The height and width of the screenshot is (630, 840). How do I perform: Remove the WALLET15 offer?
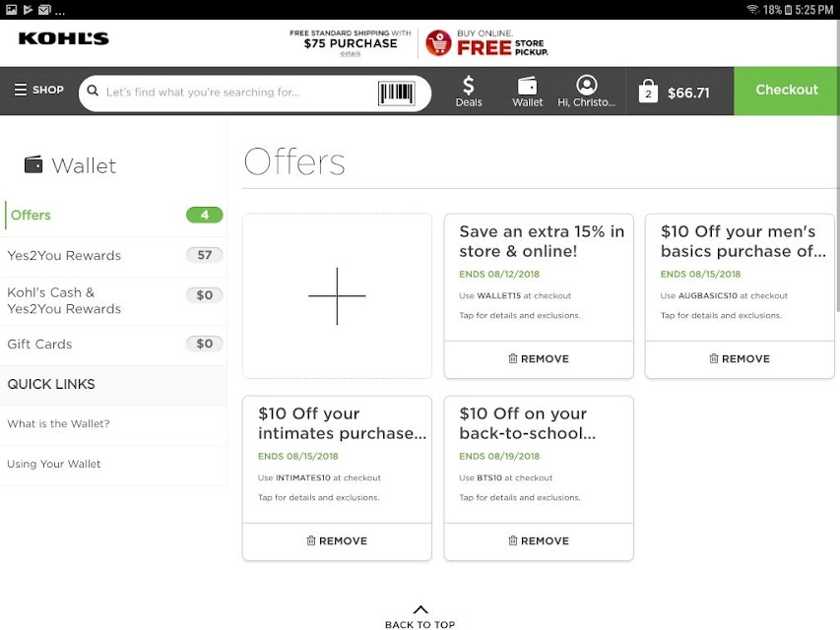(x=539, y=358)
